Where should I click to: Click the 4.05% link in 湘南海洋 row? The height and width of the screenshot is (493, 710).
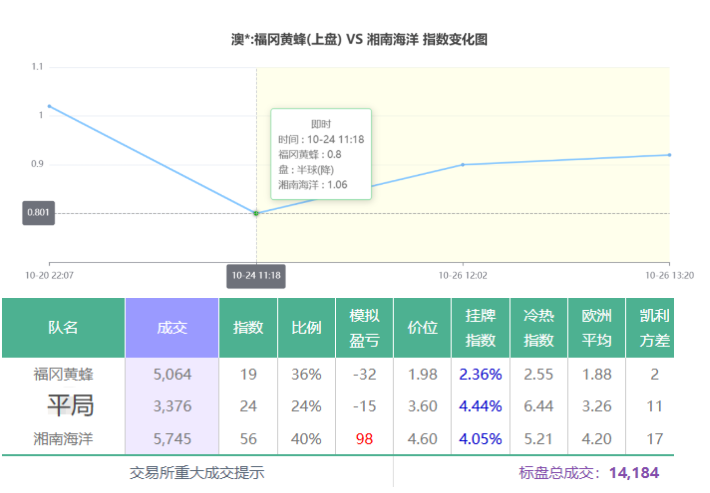pos(481,439)
